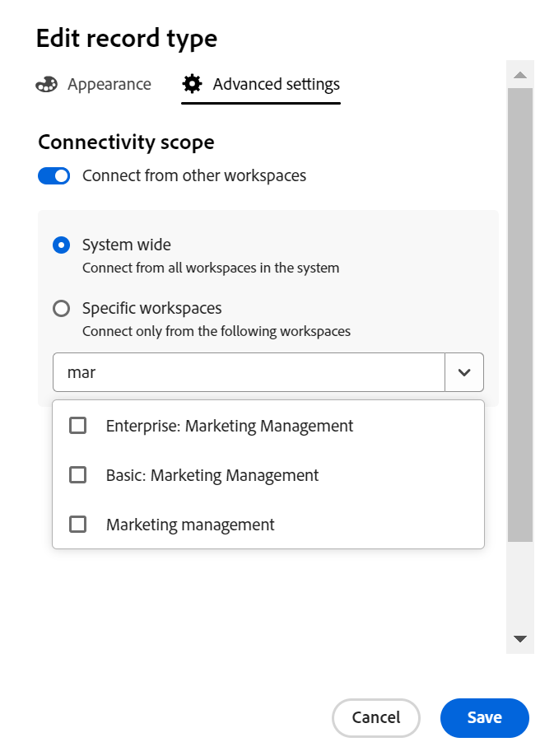Click the Save button

(484, 717)
